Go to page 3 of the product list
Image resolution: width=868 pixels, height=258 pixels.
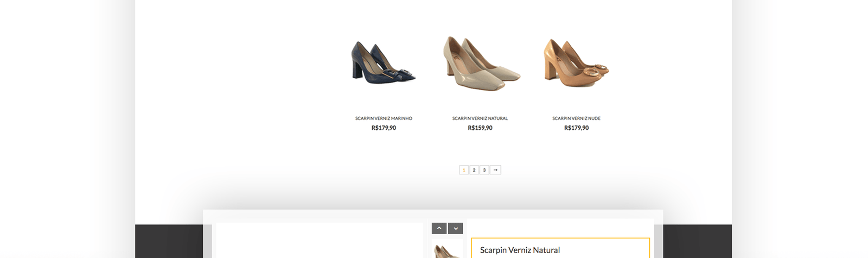click(x=484, y=170)
